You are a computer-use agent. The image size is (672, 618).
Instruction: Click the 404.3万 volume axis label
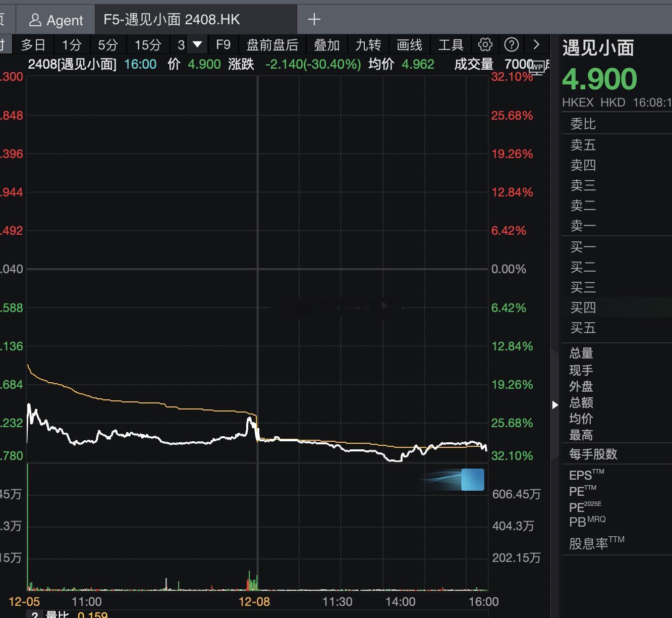click(513, 526)
